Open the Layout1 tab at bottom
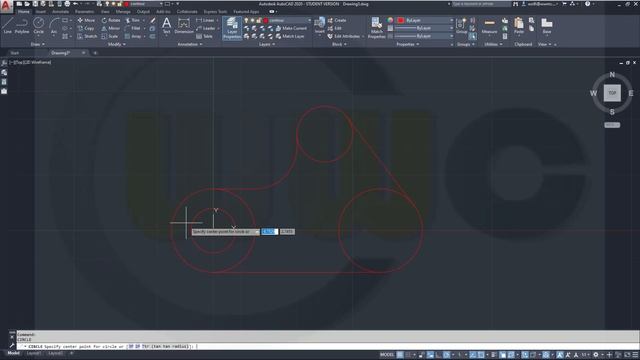The image size is (640, 360). pyautogui.click(x=33, y=353)
